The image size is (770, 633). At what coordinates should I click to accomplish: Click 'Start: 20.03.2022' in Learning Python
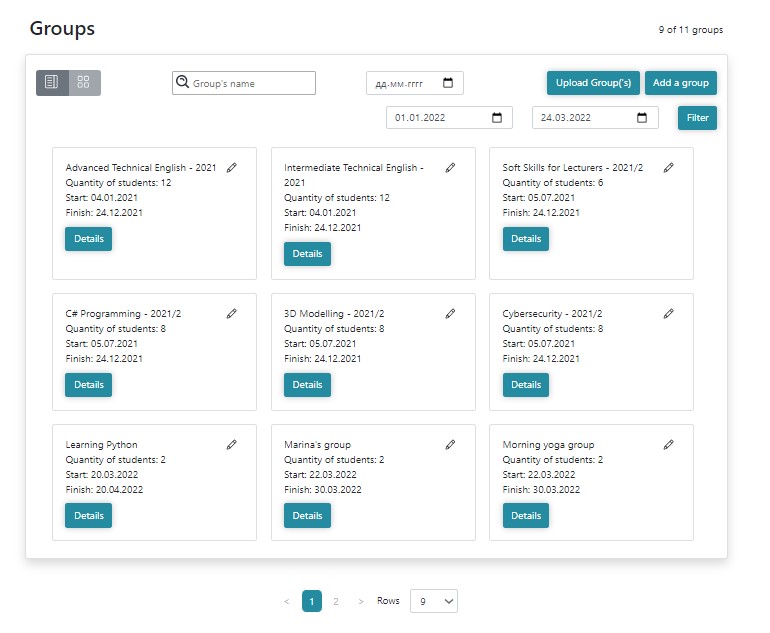click(102, 475)
